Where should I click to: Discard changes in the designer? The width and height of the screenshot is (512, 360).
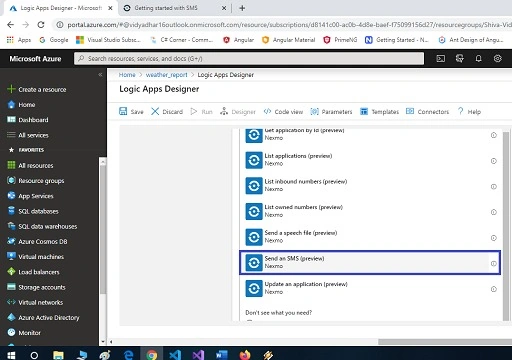[167, 112]
